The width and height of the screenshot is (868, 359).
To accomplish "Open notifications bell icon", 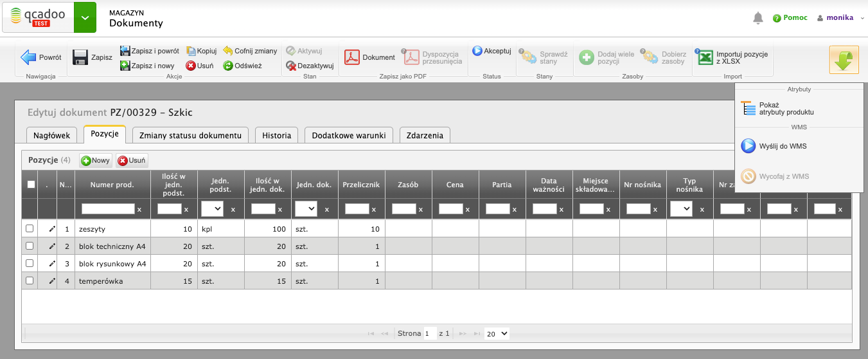I will coord(758,18).
